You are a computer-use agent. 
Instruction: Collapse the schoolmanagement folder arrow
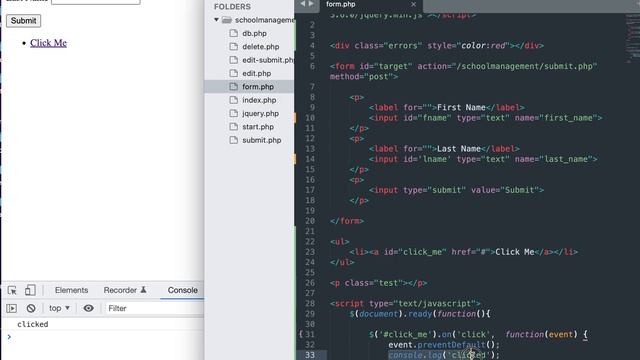(x=216, y=20)
